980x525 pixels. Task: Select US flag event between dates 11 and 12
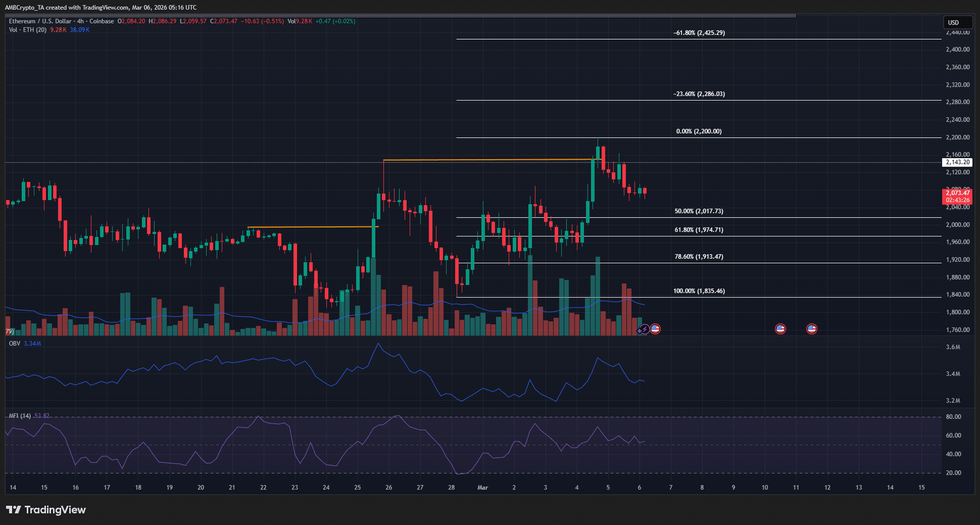[x=812, y=329]
